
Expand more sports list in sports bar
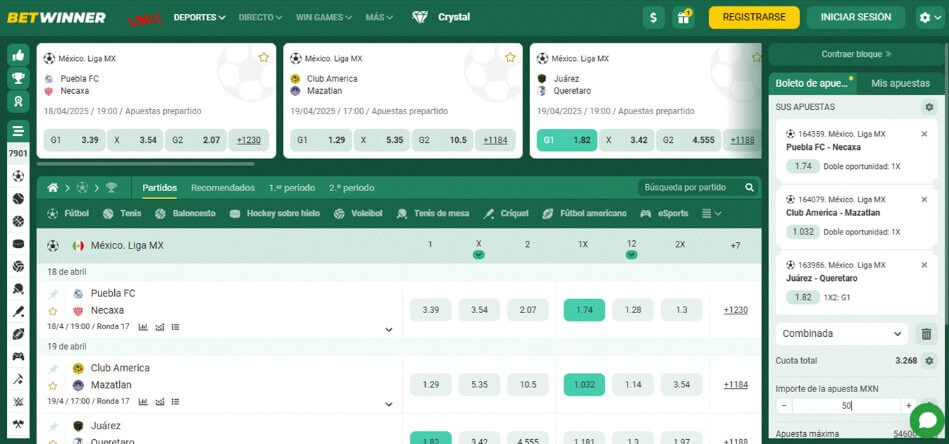coord(711,214)
